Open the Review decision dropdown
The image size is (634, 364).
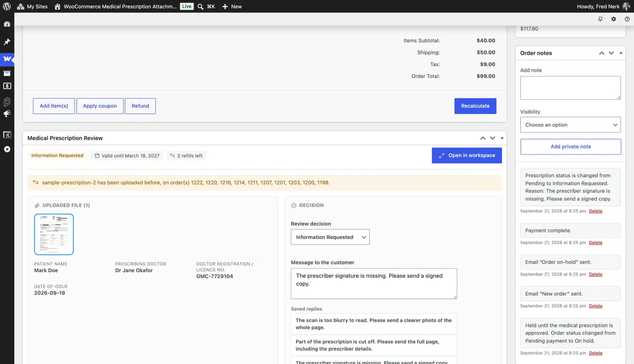(330, 237)
